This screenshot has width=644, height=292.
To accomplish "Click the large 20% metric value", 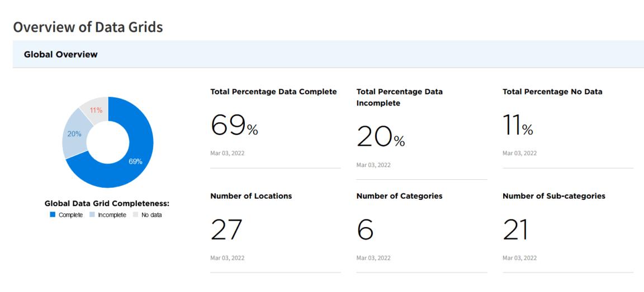I will click(x=380, y=136).
